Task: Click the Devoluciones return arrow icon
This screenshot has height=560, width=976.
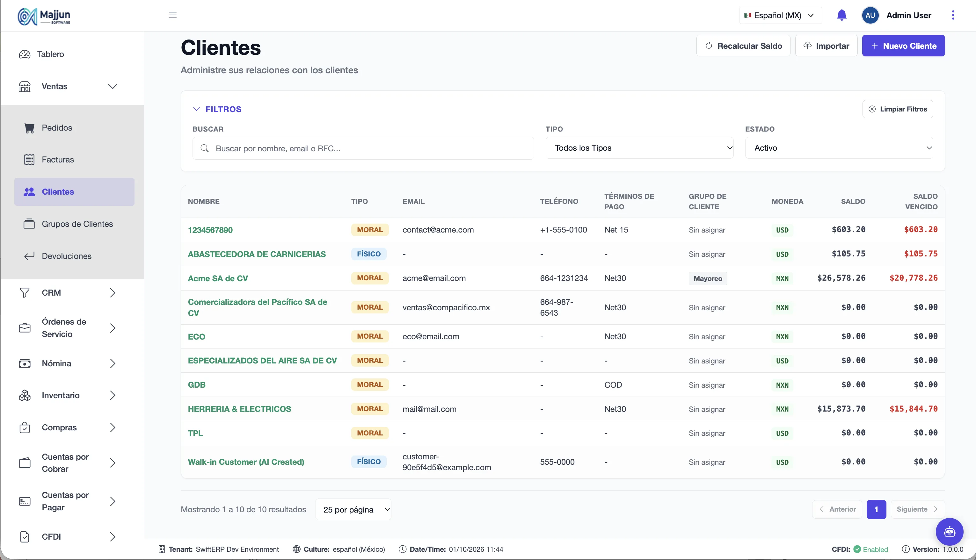Action: (x=29, y=256)
